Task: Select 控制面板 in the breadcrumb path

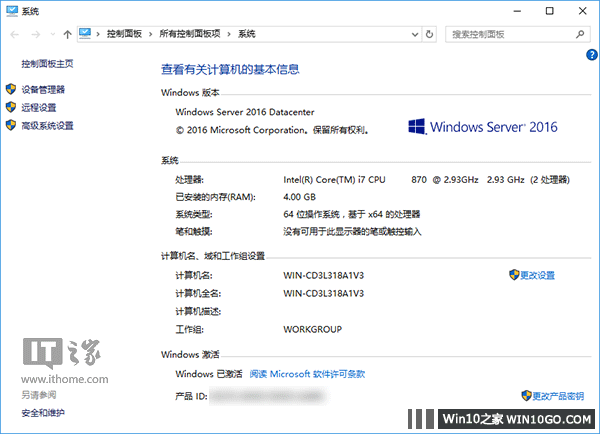Action: coord(126,34)
